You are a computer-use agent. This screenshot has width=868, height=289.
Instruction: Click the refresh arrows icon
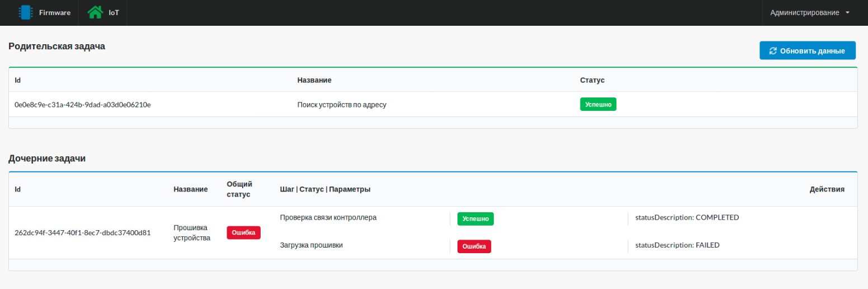pos(773,50)
